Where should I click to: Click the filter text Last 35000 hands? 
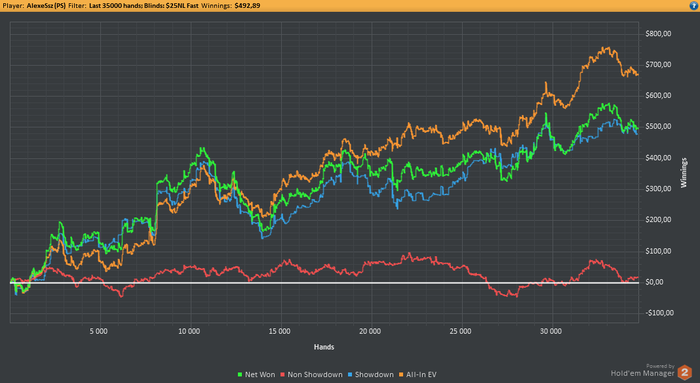(115, 6)
